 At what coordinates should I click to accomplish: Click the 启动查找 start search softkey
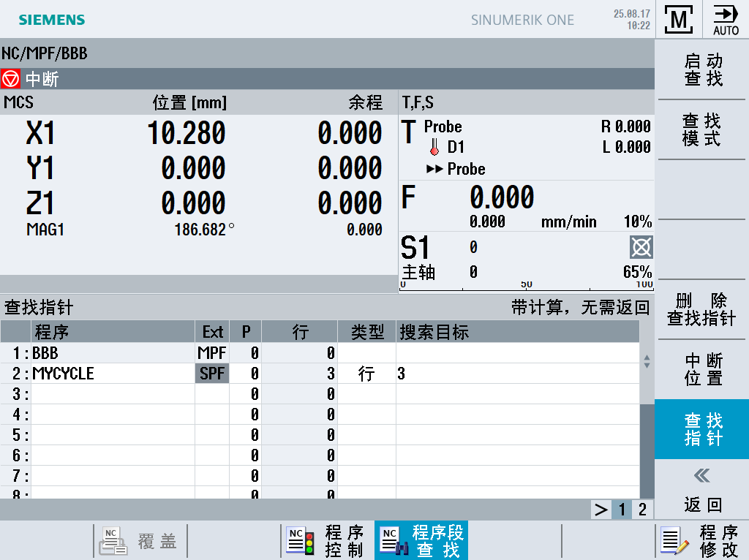(x=702, y=69)
